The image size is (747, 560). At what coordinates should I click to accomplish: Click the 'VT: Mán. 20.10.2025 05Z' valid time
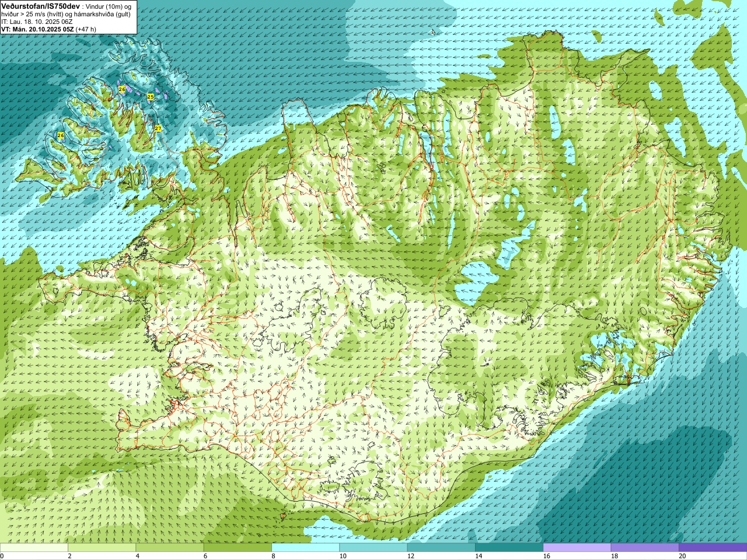[x=37, y=29]
